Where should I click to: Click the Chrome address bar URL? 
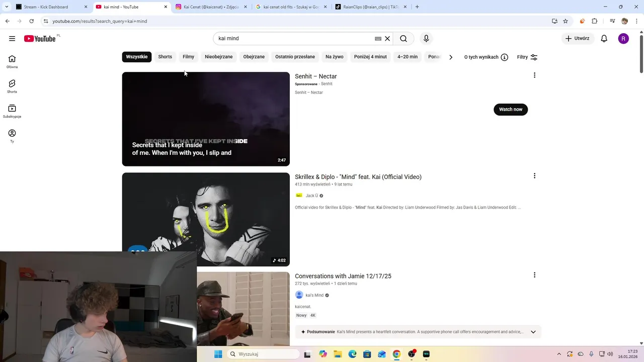[100, 21]
